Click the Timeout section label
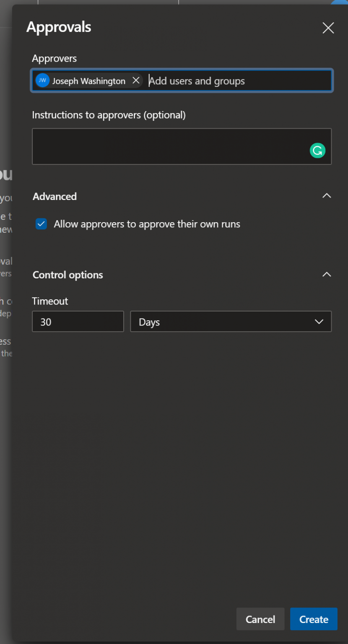 click(x=50, y=301)
